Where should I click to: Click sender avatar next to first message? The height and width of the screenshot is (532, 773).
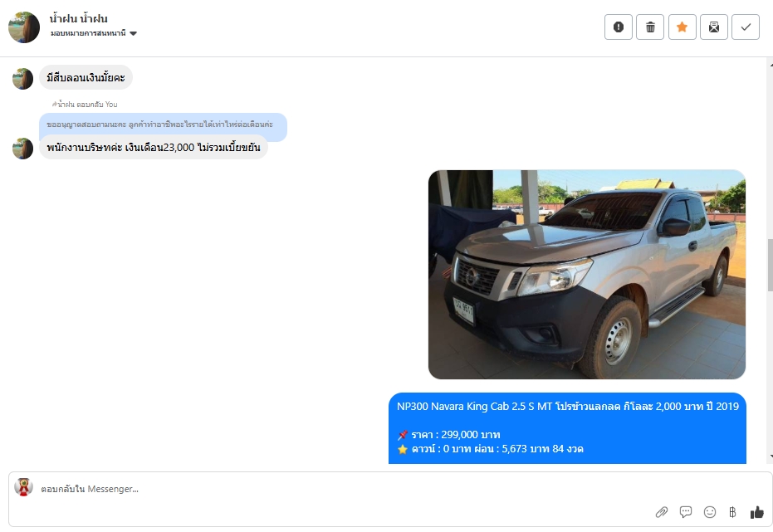[22, 79]
